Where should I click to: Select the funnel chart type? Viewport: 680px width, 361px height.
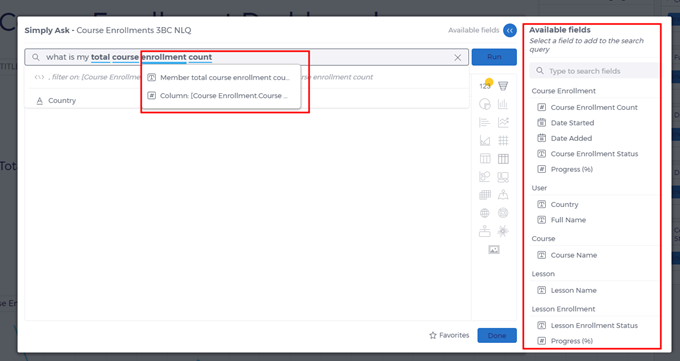tap(503, 86)
